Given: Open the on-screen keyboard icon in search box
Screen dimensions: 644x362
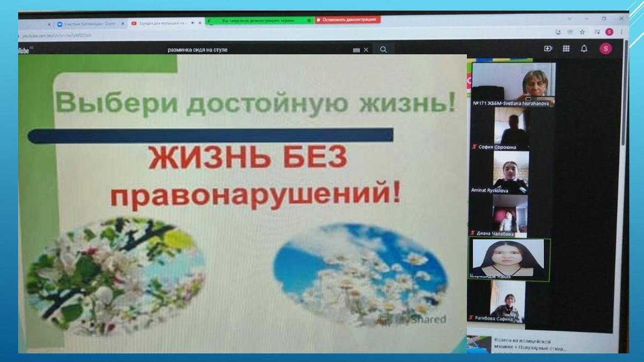Looking at the screenshot, I should (356, 50).
